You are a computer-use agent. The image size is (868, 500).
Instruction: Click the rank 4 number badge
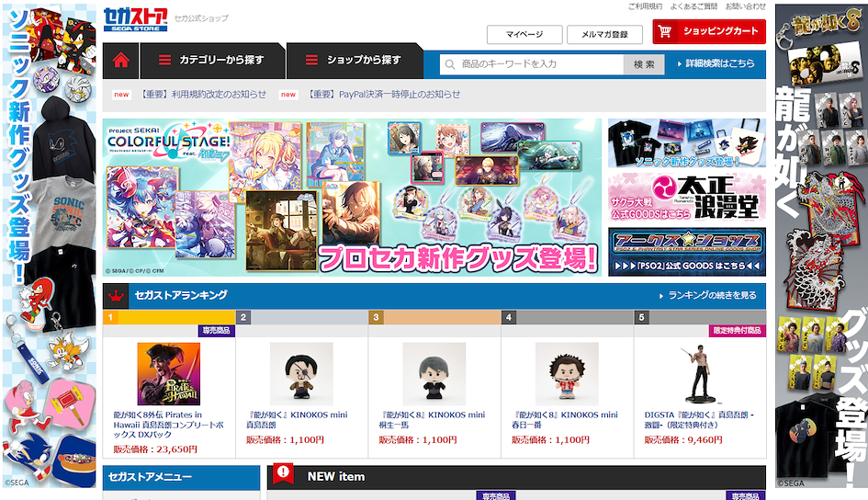tap(509, 317)
